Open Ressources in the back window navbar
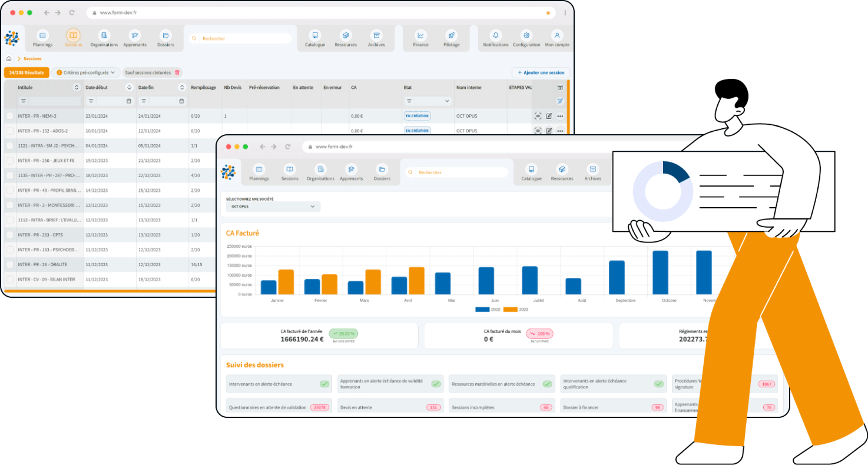Screen dimensions: 868x465 346,38
